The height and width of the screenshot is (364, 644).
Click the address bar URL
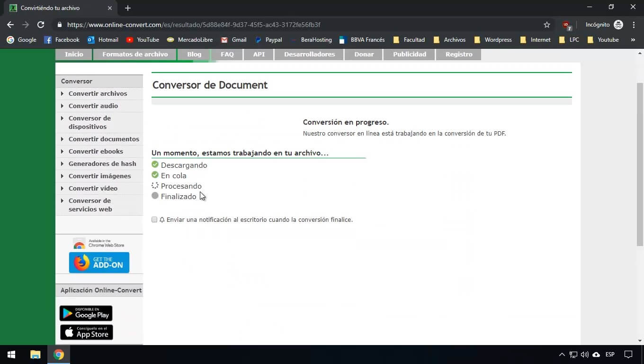tap(194, 25)
